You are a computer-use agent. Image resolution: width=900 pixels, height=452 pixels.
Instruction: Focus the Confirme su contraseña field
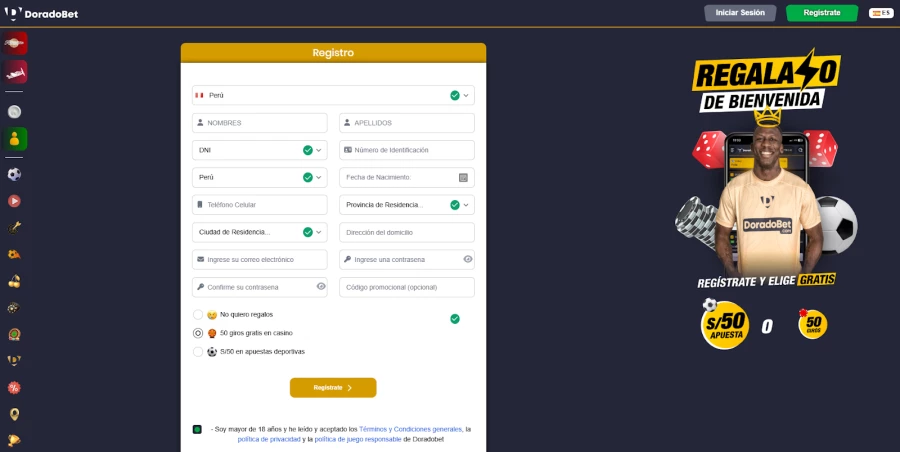260,287
